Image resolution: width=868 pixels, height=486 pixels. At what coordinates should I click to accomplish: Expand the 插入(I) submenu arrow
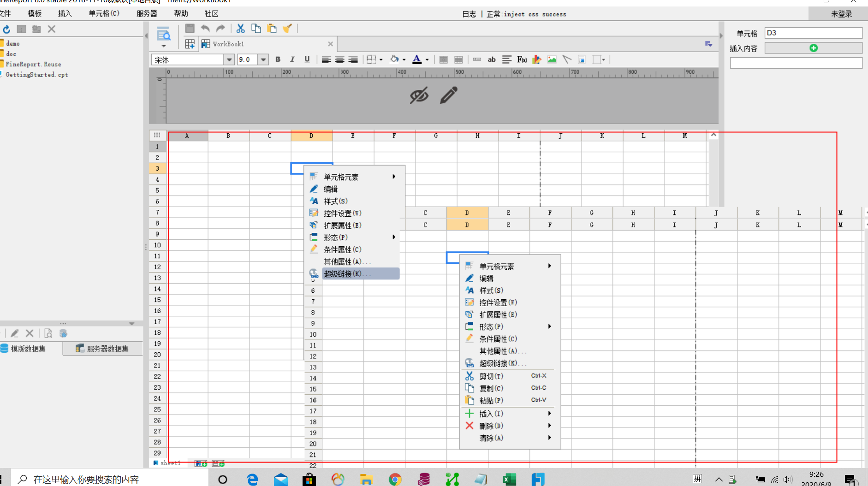[x=549, y=413]
